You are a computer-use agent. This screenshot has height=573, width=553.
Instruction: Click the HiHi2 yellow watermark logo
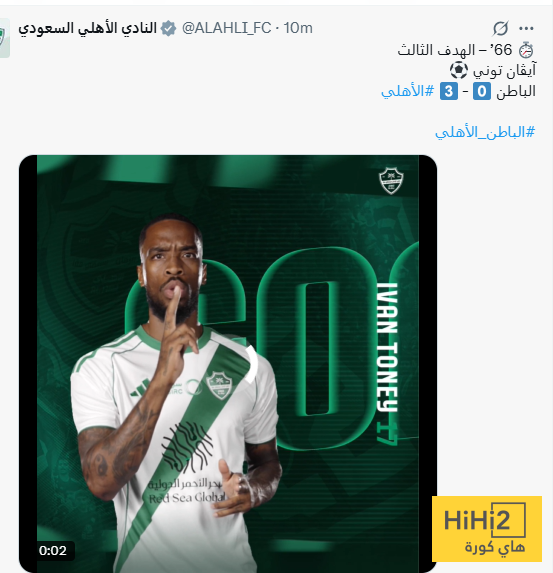tap(486, 529)
